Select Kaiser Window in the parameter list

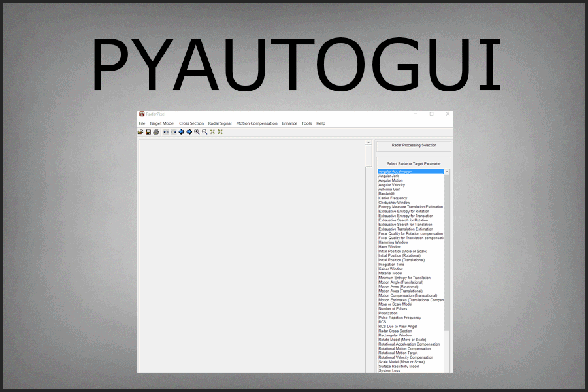coord(391,268)
